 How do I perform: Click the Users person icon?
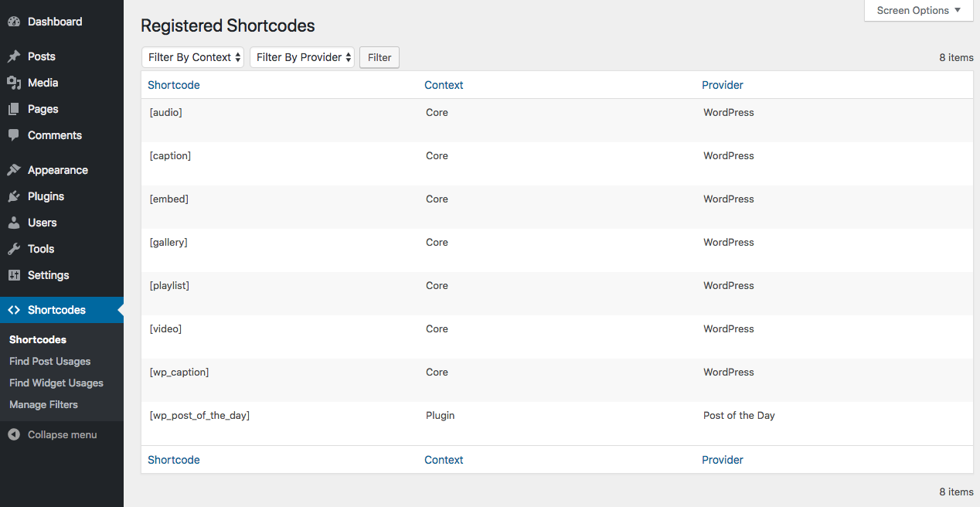point(14,223)
